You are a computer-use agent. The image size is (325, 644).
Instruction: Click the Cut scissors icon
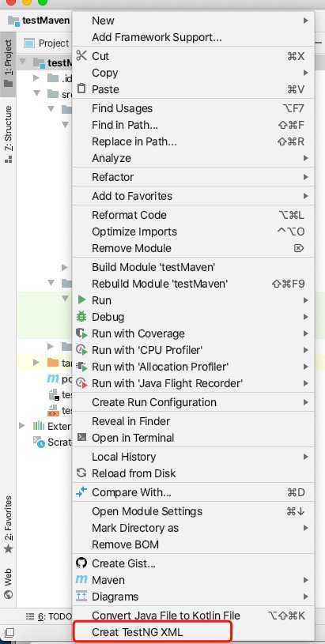(x=81, y=55)
